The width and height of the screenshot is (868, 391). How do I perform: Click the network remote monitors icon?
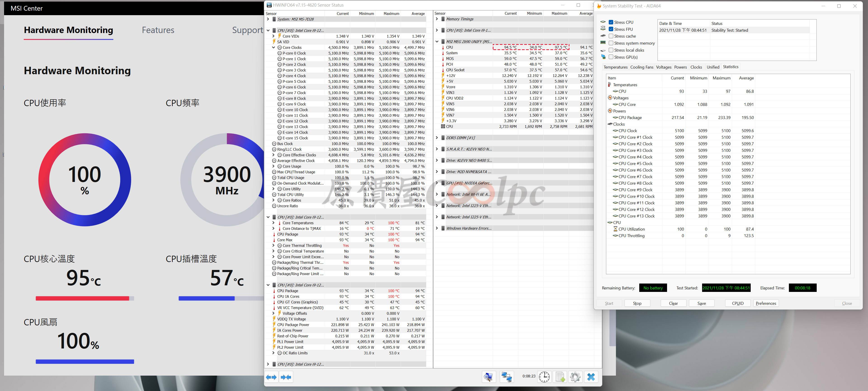click(506, 377)
